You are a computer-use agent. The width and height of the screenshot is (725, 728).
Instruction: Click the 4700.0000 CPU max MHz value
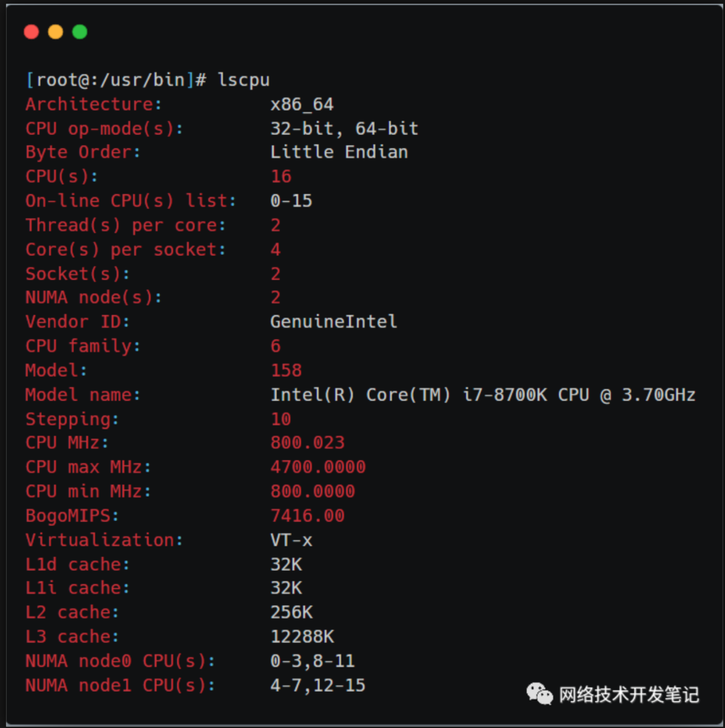click(318, 467)
